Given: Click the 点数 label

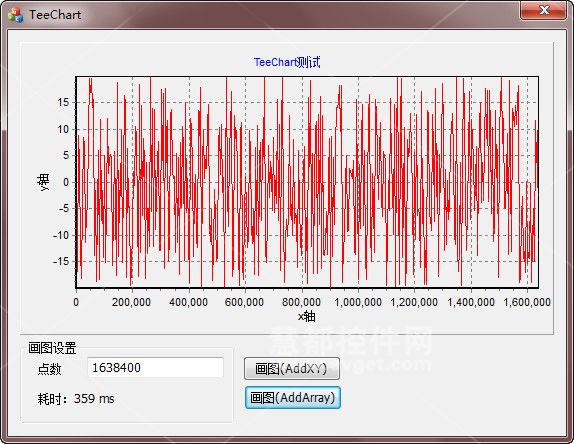Looking at the screenshot, I should (x=49, y=369).
